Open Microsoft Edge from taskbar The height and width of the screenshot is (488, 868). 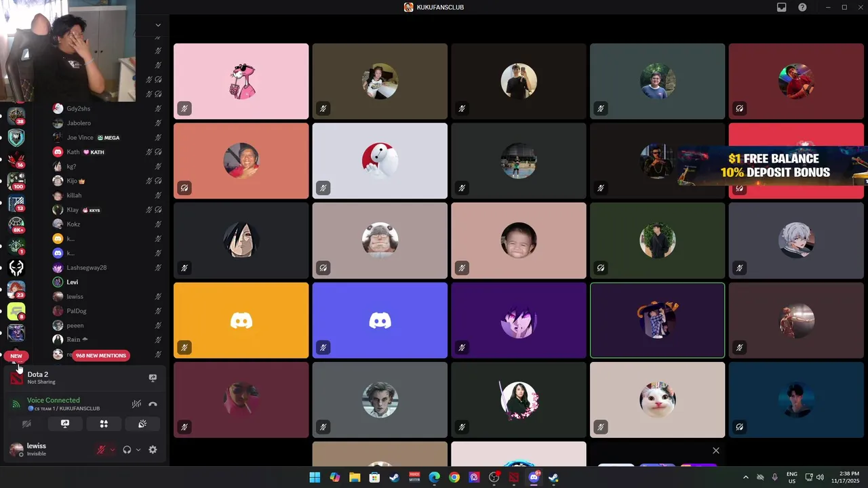(x=434, y=477)
